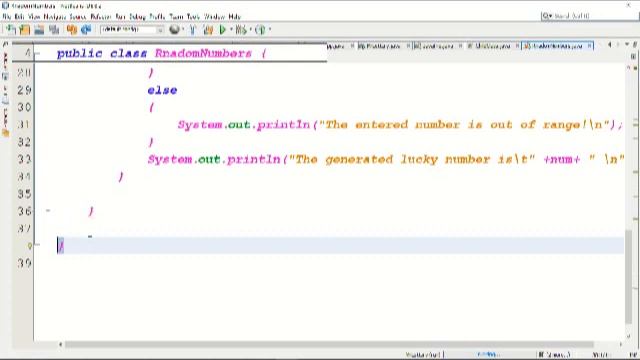
Task: Click the blue Redo toolbar icon
Action: (x=86, y=29)
